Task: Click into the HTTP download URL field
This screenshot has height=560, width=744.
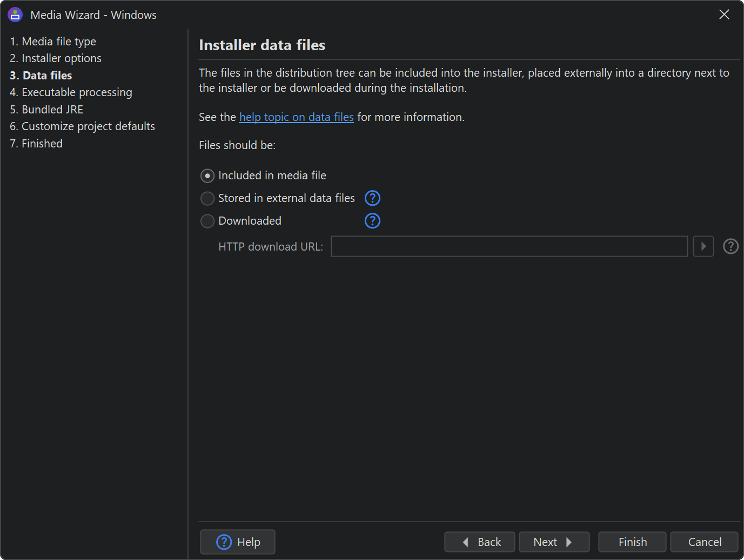Action: pos(508,246)
